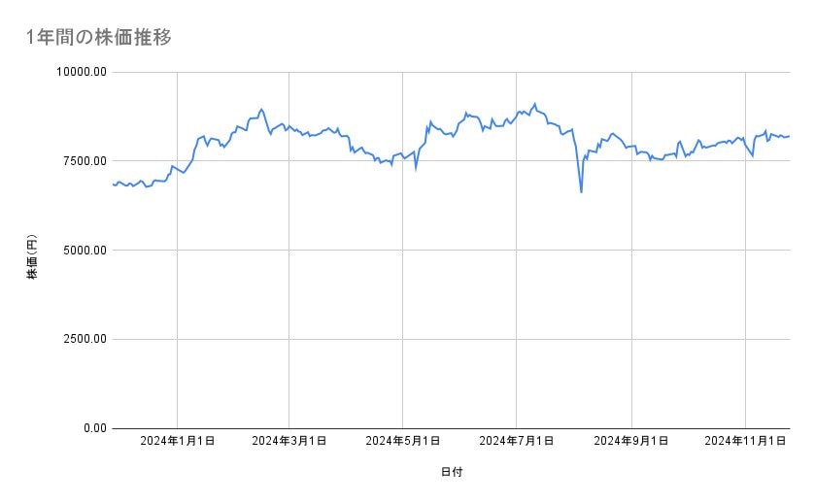Image resolution: width=815 pixels, height=504 pixels.
Task: Click the chart title 1年間の株価推移
Action: click(x=100, y=37)
